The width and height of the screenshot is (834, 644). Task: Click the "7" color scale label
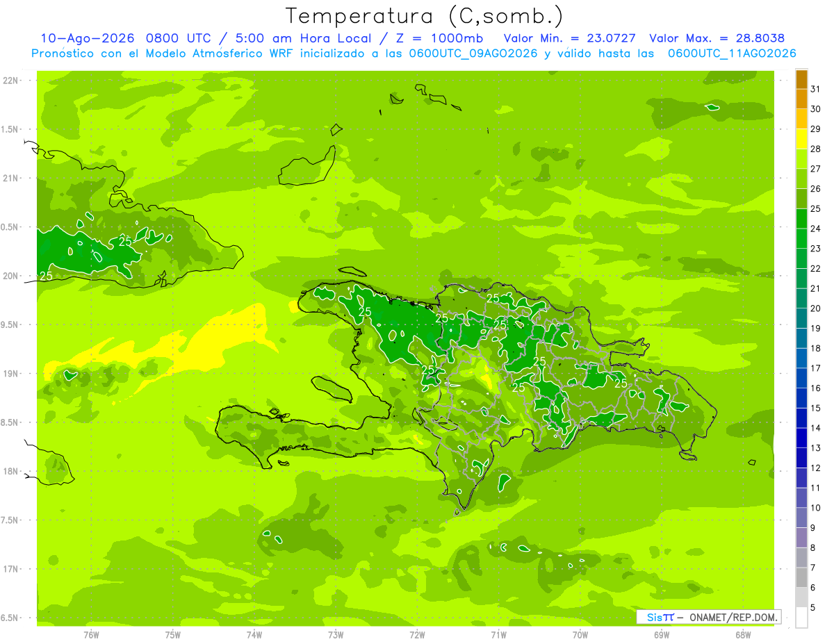click(x=813, y=568)
